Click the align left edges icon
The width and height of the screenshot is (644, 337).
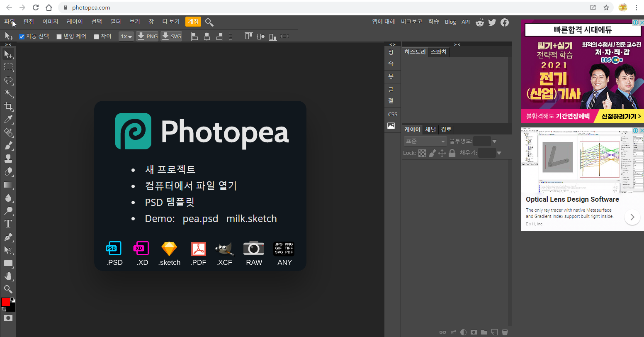194,37
